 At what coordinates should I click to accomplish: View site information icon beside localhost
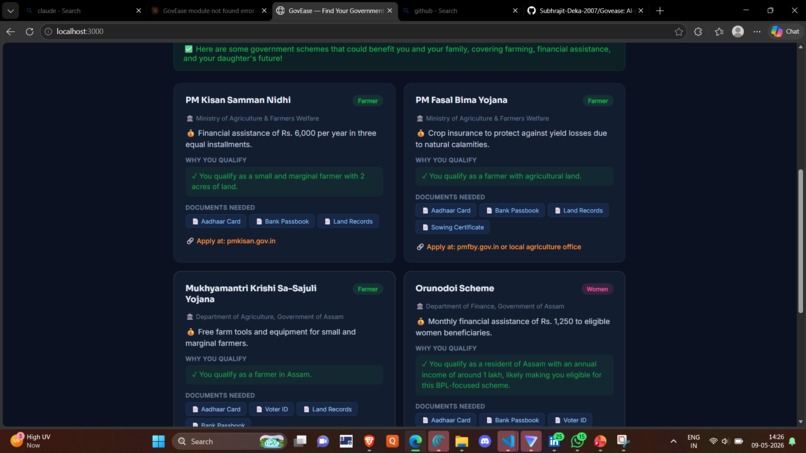tap(48, 31)
